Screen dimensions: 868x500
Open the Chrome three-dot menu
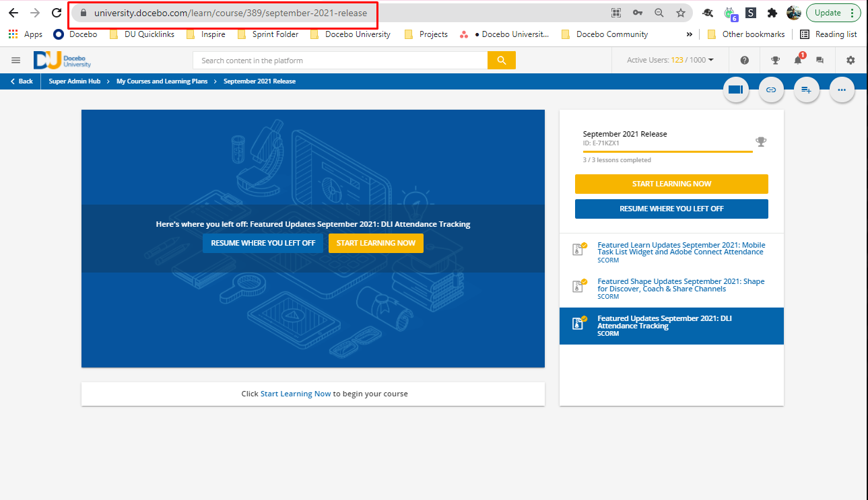852,13
